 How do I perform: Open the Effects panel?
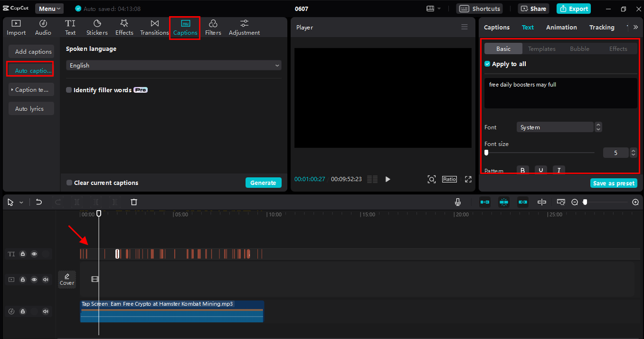pyautogui.click(x=124, y=28)
